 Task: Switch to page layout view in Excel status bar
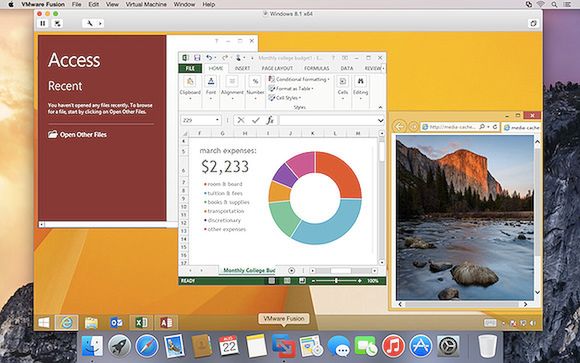tap(287, 281)
